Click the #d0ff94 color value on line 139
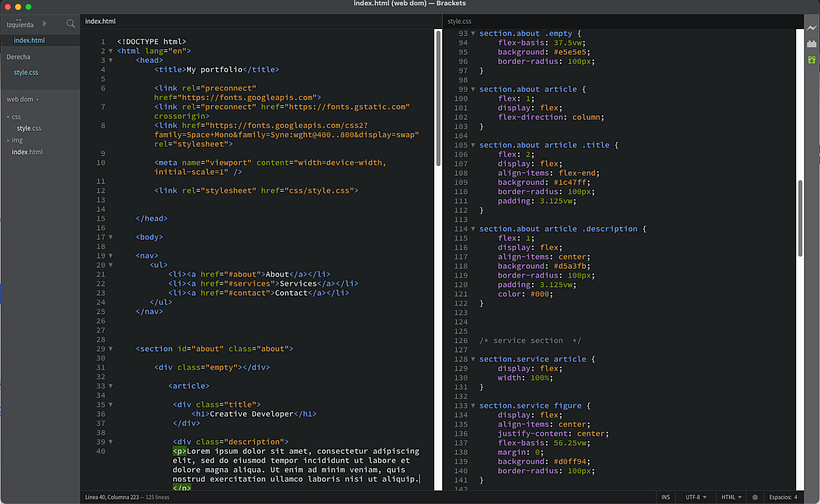Viewport: 820px width, 504px height. tap(571, 462)
